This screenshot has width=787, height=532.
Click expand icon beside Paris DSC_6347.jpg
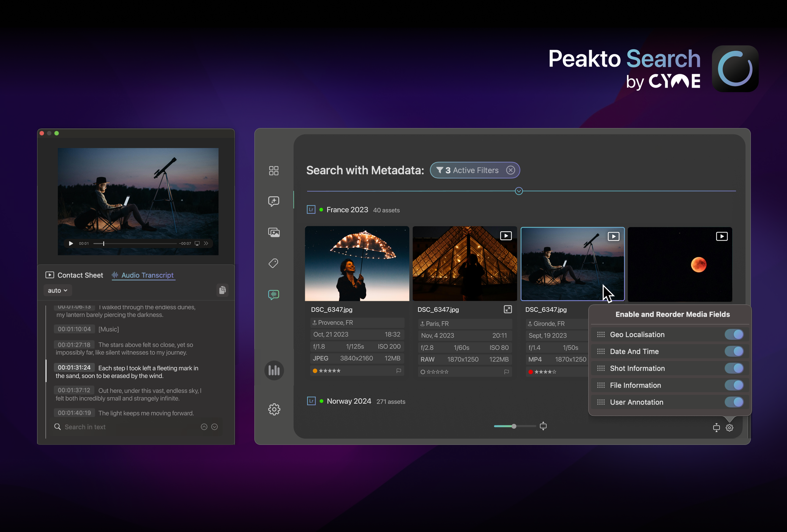(x=508, y=309)
